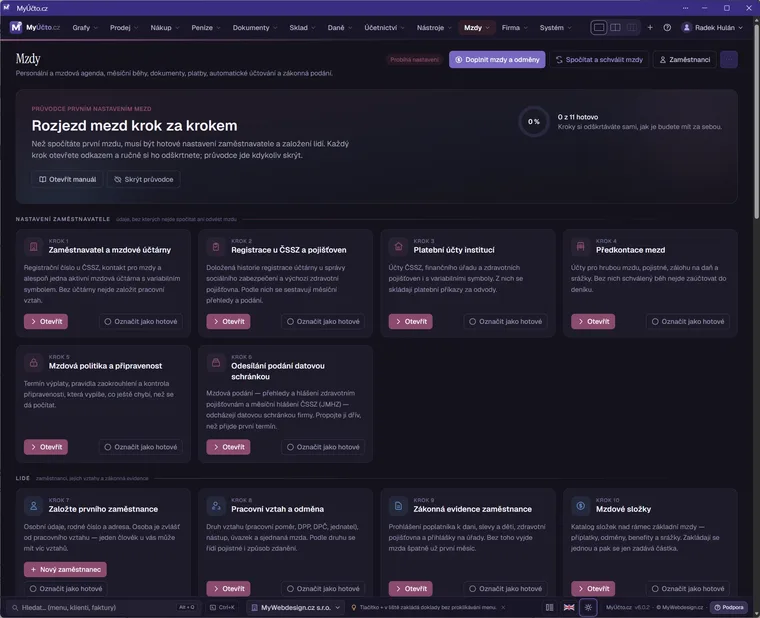Expand the Radek Hulán user dropdown

(x=712, y=28)
